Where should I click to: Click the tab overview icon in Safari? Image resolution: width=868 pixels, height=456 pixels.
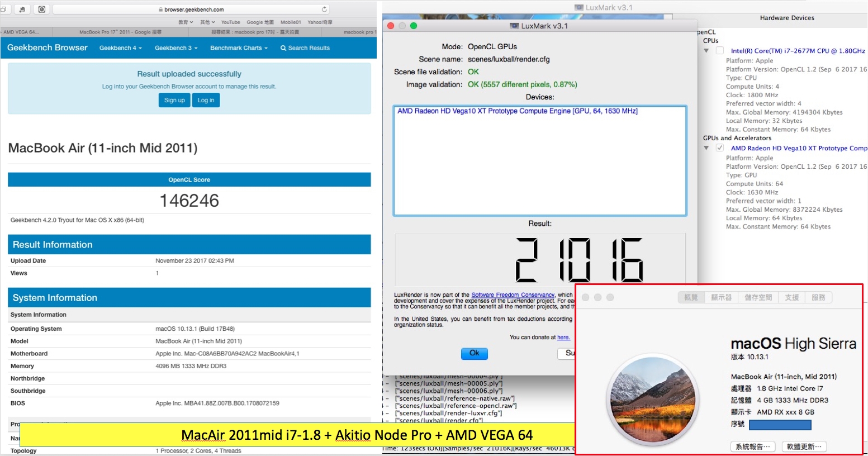(x=3, y=9)
